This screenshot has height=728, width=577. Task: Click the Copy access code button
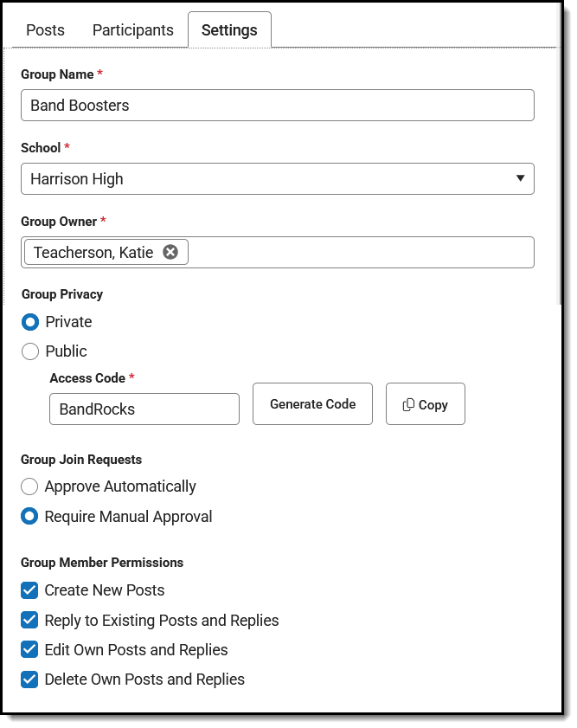[x=425, y=404]
